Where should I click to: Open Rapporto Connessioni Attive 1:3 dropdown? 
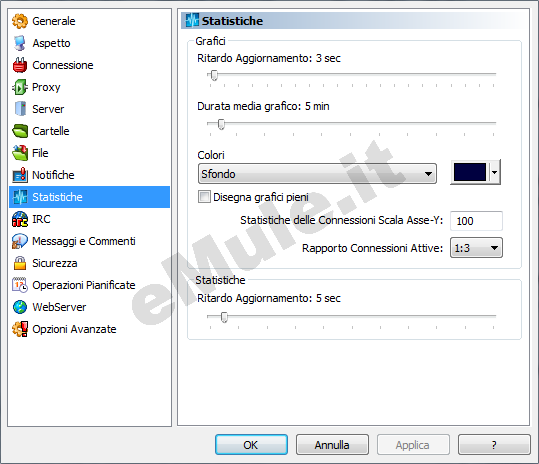(x=476, y=248)
